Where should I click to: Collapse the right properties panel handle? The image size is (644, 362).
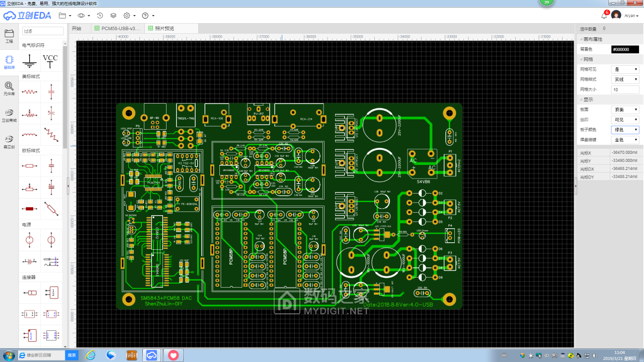(576, 186)
